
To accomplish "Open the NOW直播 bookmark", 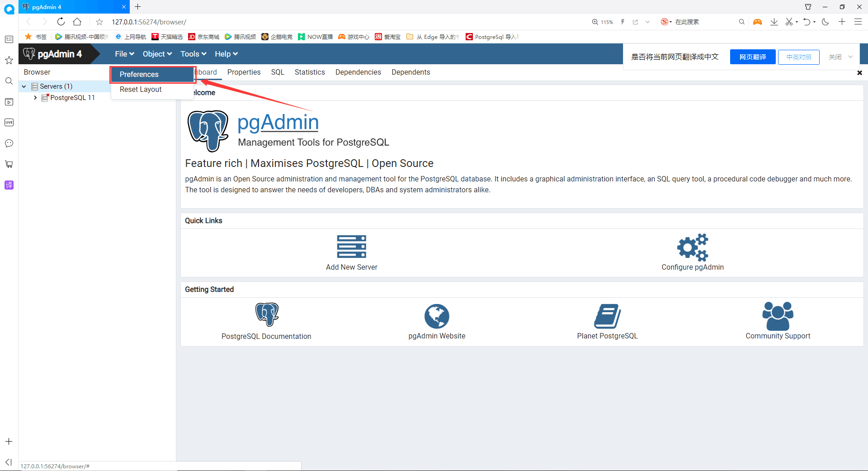I will coord(315,37).
